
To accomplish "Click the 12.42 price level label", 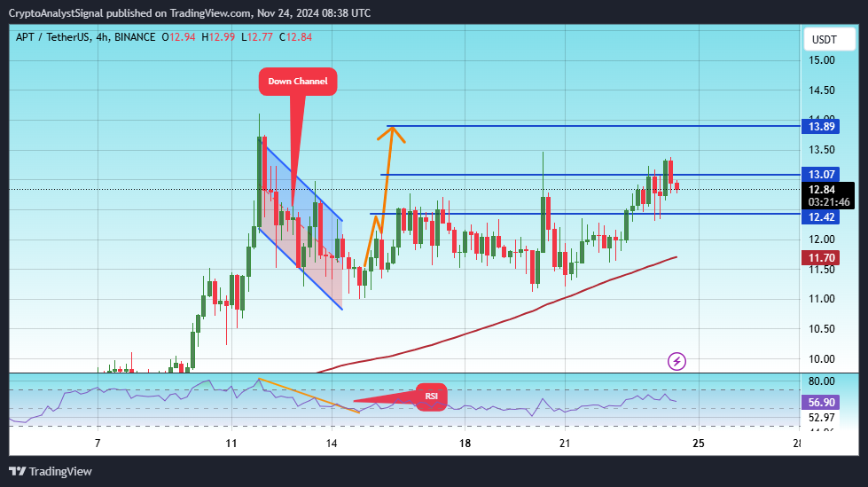I will [x=821, y=216].
